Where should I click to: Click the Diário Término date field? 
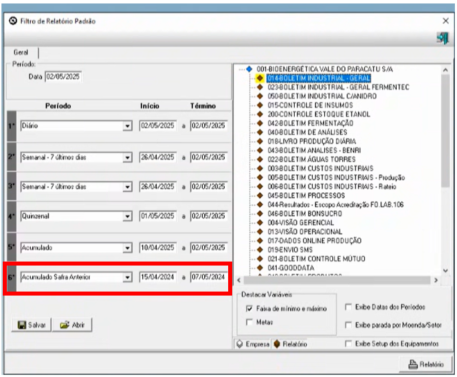point(209,126)
